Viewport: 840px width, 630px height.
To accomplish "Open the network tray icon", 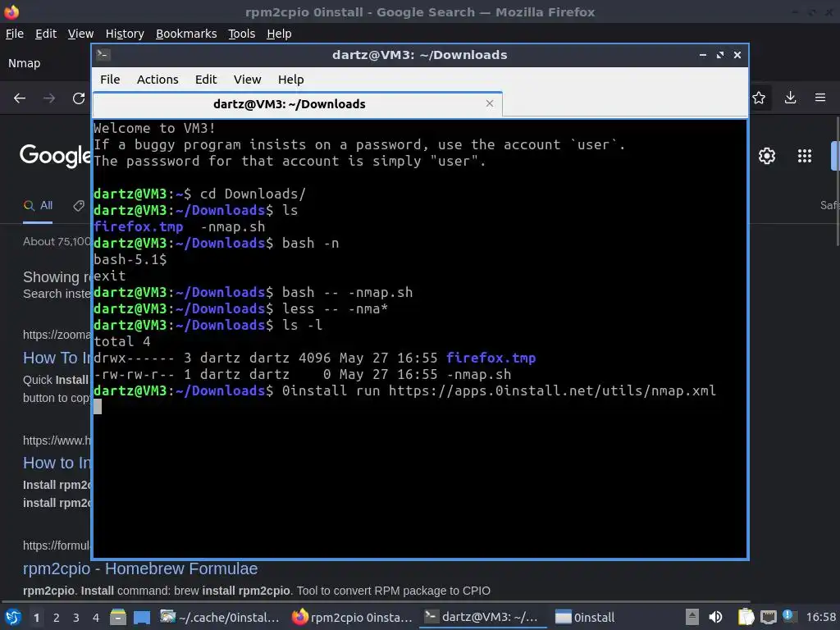I will 768,617.
